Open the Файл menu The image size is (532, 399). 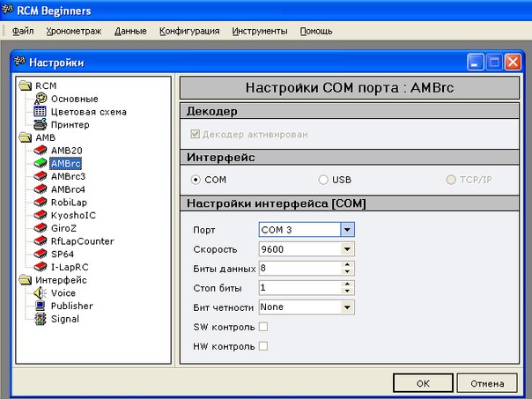tap(23, 31)
